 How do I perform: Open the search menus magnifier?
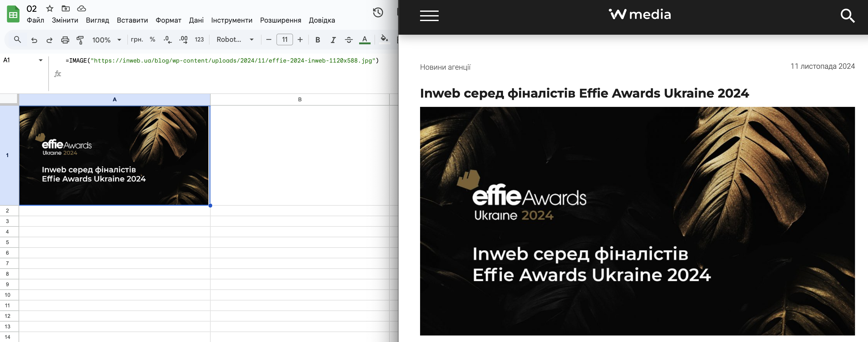(18, 40)
